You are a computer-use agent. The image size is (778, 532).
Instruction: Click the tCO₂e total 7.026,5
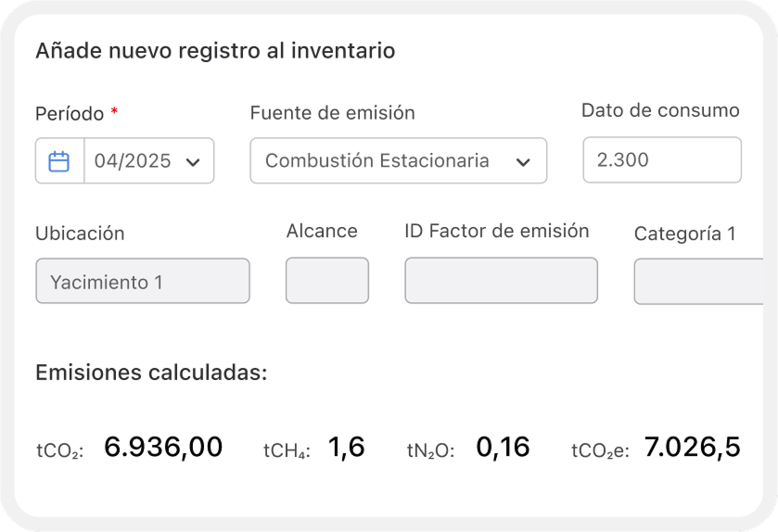[x=692, y=448]
